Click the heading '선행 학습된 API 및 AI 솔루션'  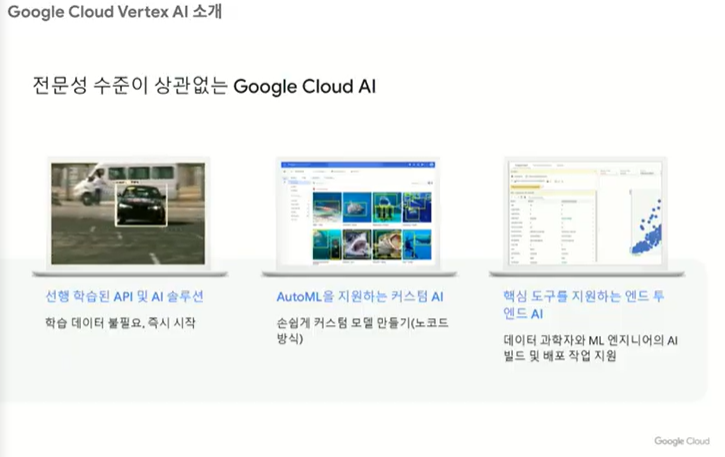[124, 296]
